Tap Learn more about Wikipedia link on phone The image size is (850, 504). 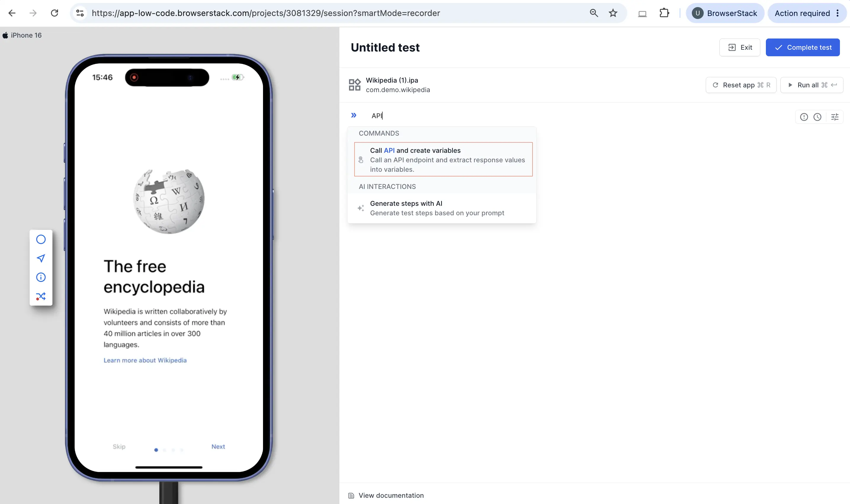[145, 360]
